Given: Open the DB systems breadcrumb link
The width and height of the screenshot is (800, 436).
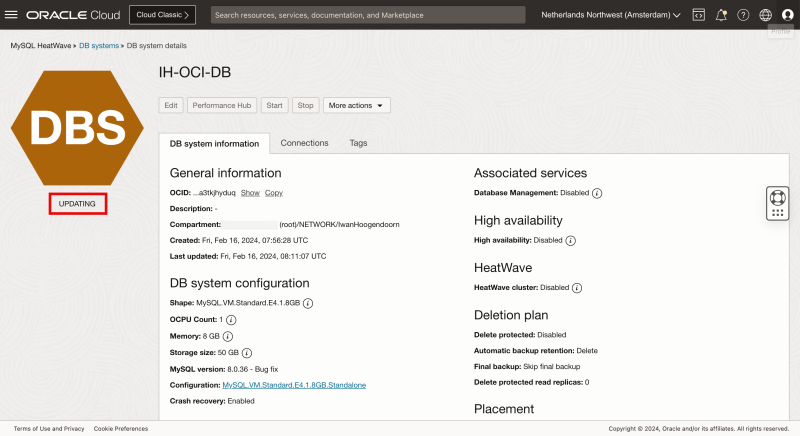Looking at the screenshot, I should pos(99,46).
